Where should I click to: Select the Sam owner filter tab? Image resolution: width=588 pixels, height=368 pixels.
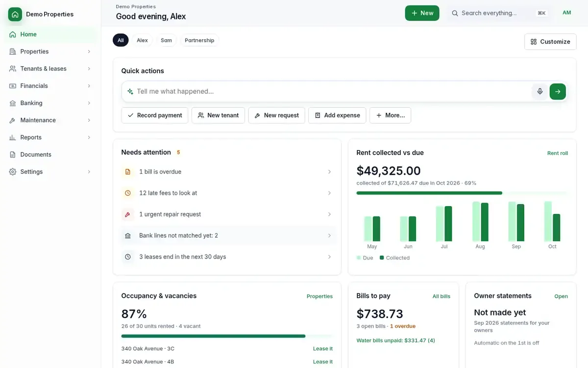167,40
